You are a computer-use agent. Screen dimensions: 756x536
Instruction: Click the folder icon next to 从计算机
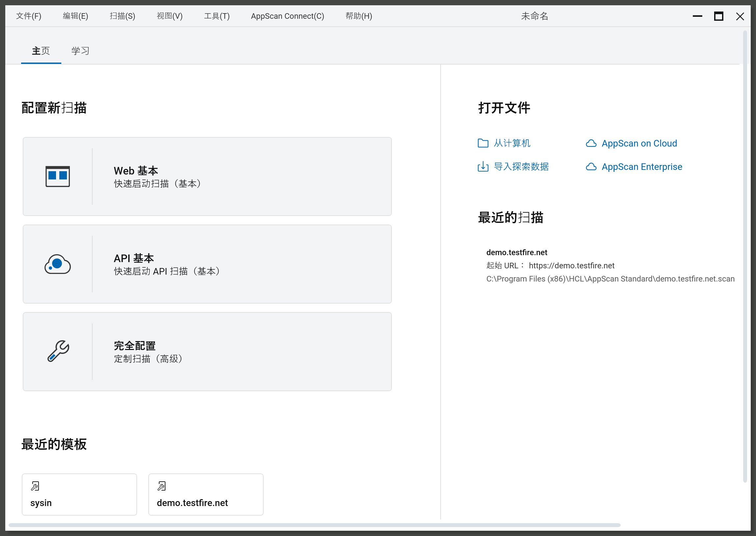click(x=483, y=143)
